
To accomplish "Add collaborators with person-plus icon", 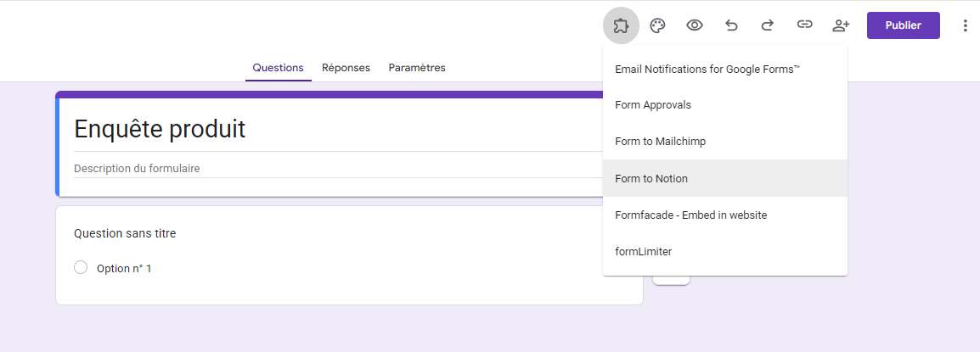I will [841, 25].
